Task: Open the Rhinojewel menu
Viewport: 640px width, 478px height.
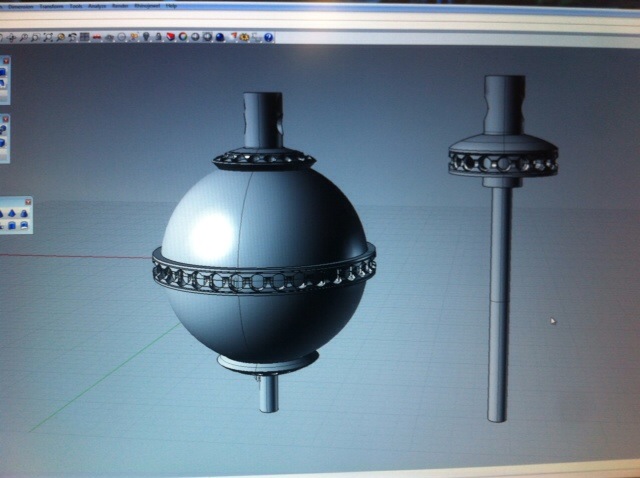Action: tap(147, 6)
